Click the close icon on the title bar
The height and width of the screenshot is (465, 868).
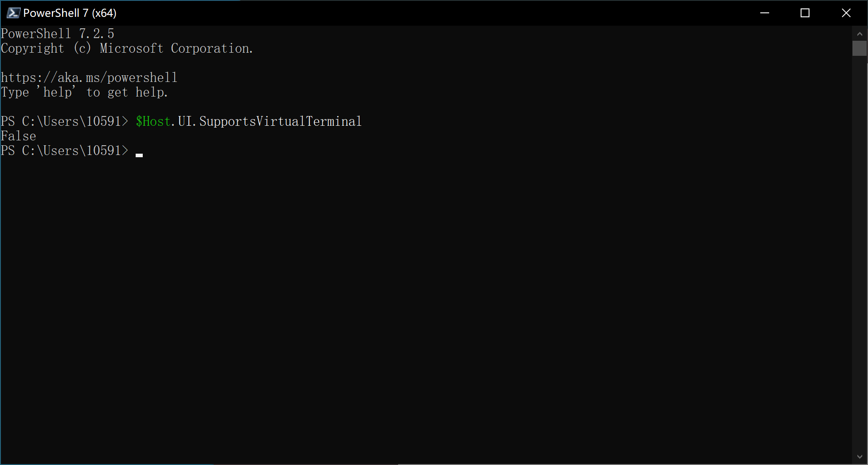coord(846,12)
